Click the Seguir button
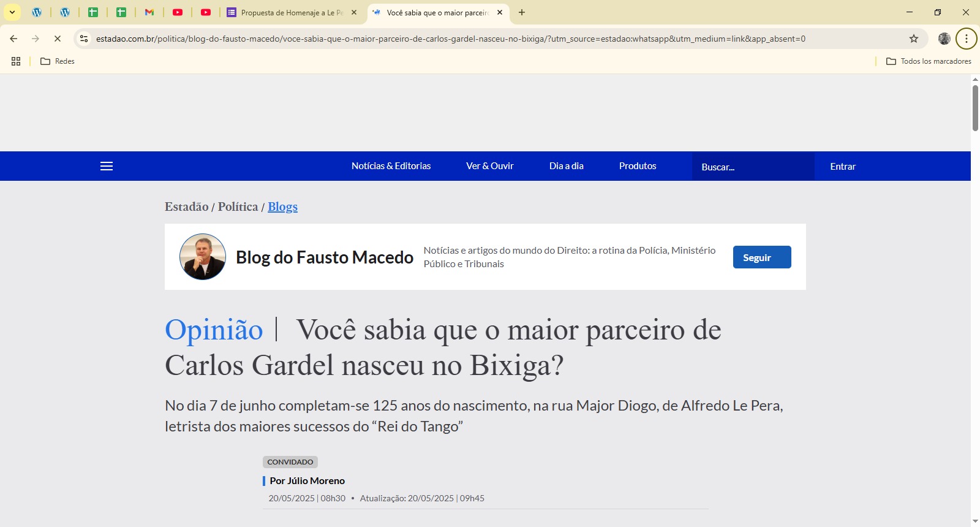The height and width of the screenshot is (527, 980). click(x=761, y=257)
